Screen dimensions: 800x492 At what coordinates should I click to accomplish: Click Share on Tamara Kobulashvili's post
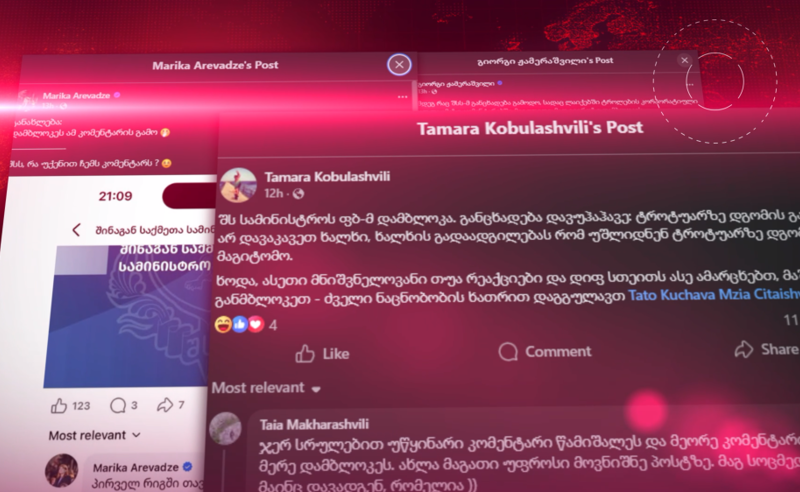click(x=766, y=349)
